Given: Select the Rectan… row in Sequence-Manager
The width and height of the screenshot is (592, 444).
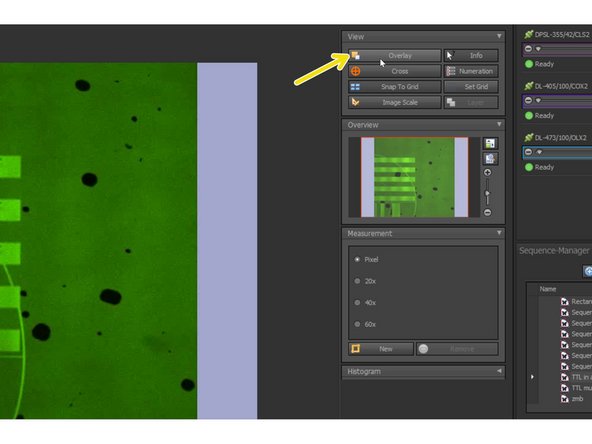Looking at the screenshot, I should pyautogui.click(x=576, y=301).
